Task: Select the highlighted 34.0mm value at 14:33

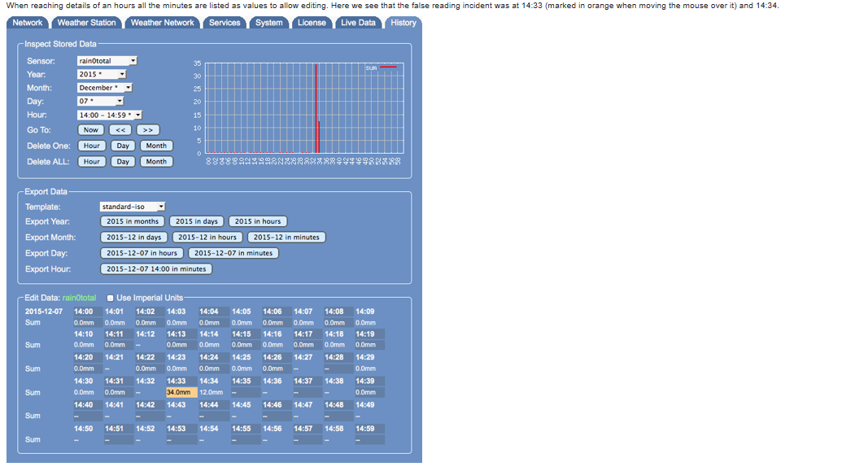Action: tap(181, 392)
